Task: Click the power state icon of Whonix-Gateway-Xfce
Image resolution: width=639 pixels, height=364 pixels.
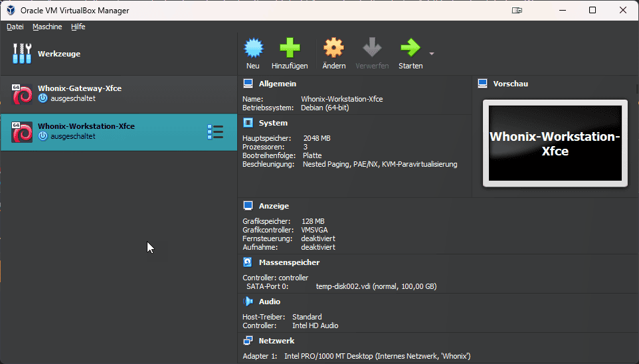Action: point(43,98)
